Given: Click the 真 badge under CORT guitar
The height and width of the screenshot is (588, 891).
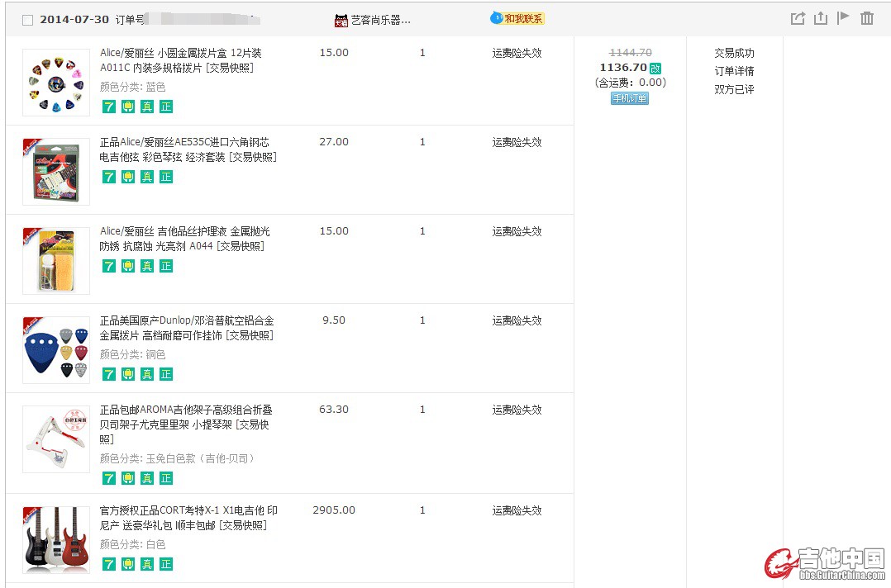Looking at the screenshot, I should 147,564.
